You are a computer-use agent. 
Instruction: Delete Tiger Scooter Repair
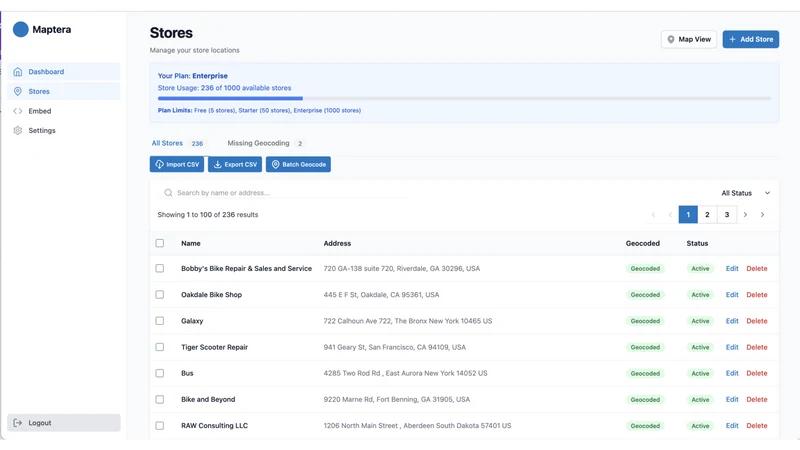pos(757,347)
